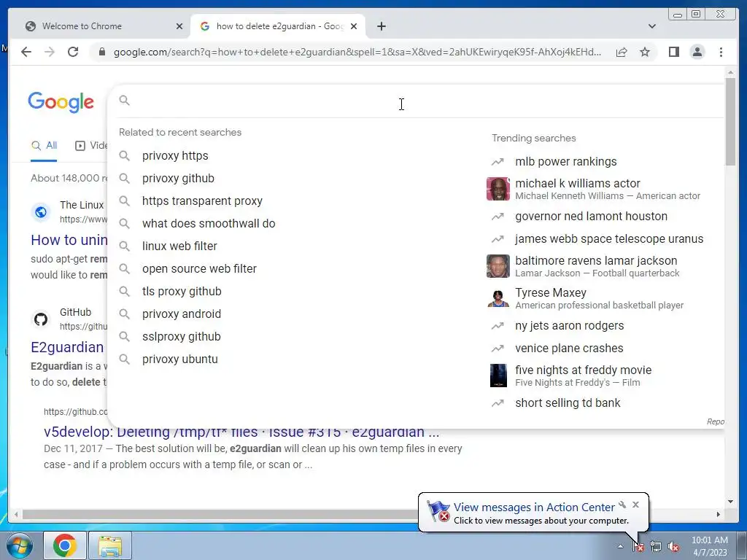This screenshot has width=747, height=560.
Task: Close the how to delete e2guardian tab
Action: coord(354,26)
